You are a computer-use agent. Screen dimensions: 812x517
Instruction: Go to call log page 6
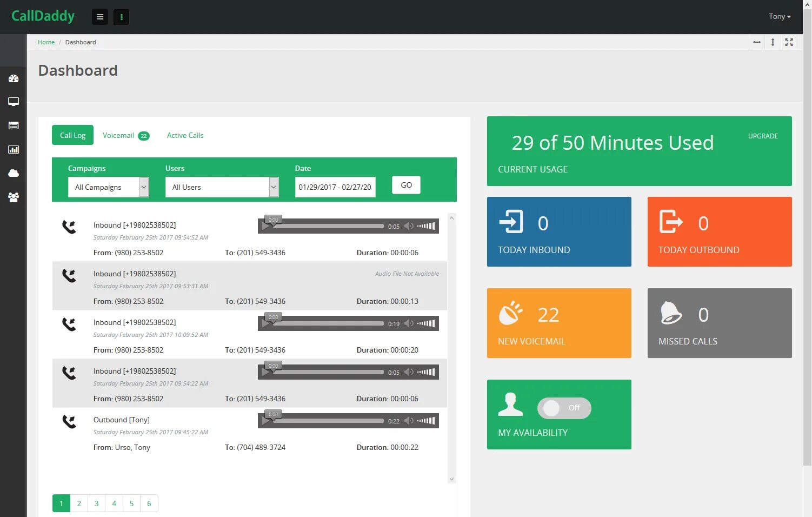click(149, 503)
